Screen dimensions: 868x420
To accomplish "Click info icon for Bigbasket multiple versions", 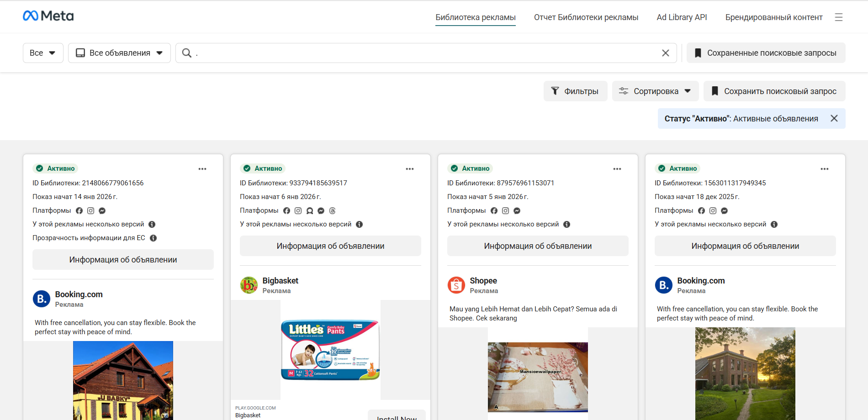I will [x=359, y=224].
